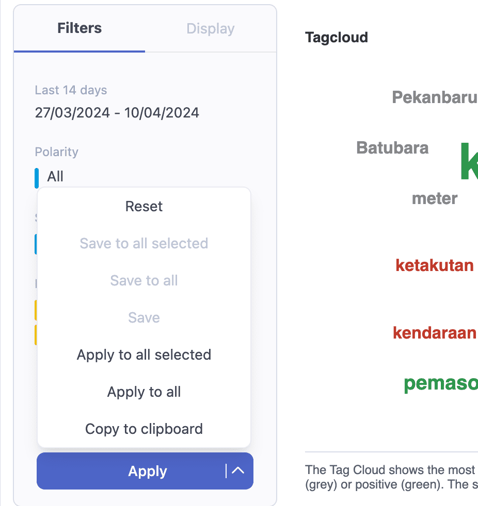Select the Batubara tag word
This screenshot has height=506, width=478.
pos(392,148)
